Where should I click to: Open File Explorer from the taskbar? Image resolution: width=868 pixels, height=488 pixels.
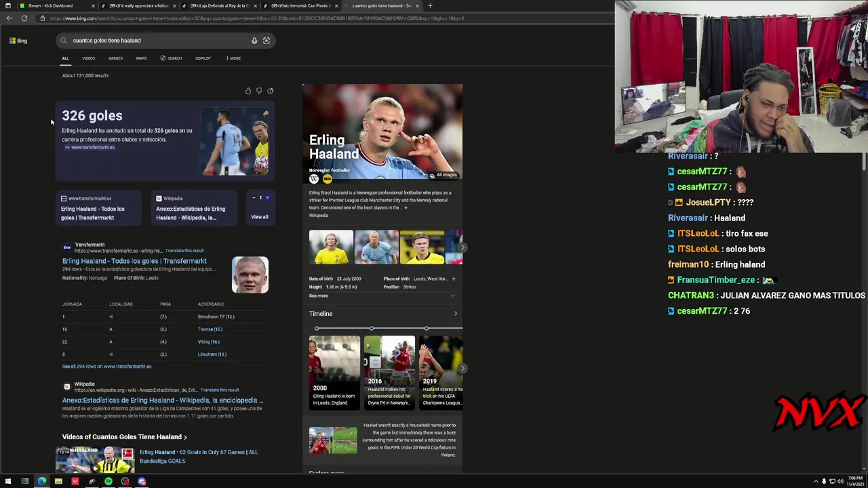(x=58, y=482)
